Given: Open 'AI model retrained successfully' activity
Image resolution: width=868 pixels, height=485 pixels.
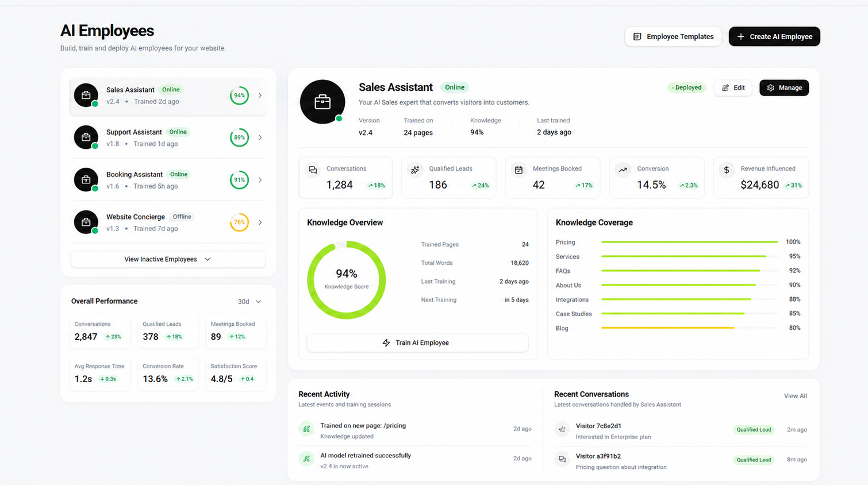Looking at the screenshot, I should pyautogui.click(x=415, y=460).
